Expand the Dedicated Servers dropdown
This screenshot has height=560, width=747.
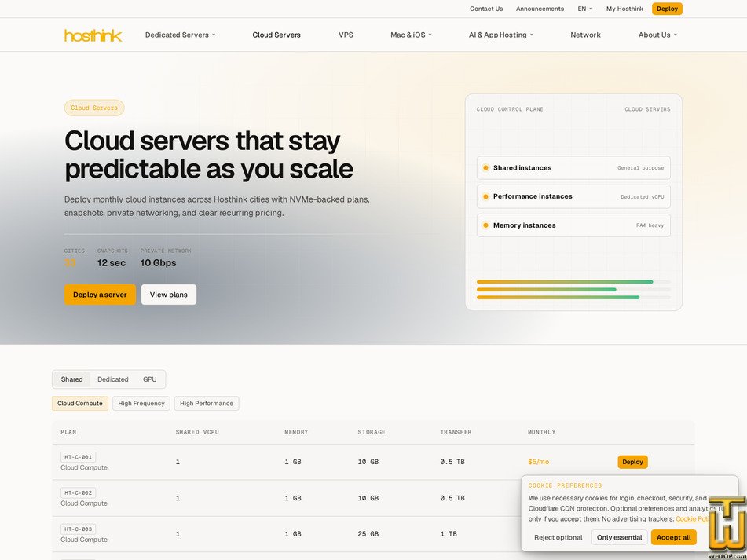tap(180, 35)
